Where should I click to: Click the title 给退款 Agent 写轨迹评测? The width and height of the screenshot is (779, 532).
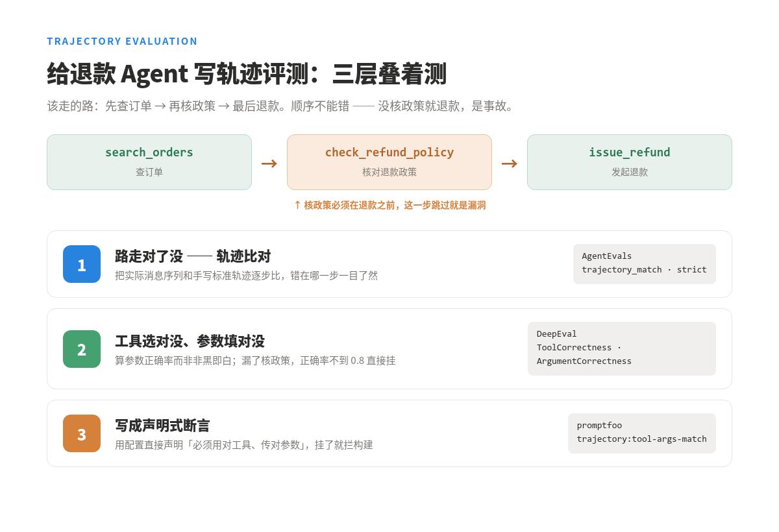pyautogui.click(x=247, y=74)
